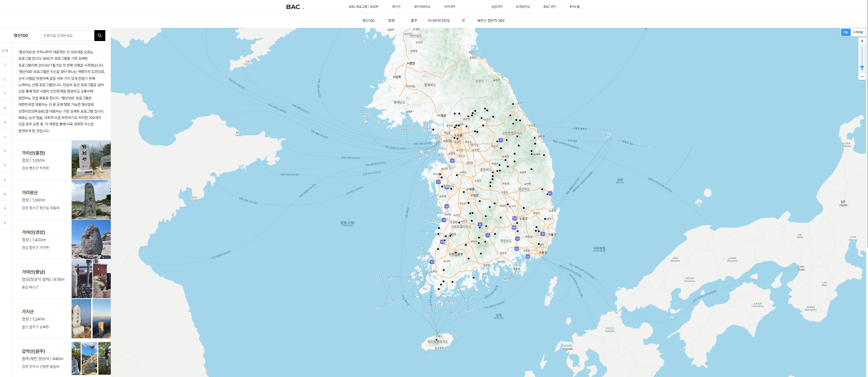The height and width of the screenshot is (377, 868).
Task: Select the 소개 index tab
Action: (5, 51)
